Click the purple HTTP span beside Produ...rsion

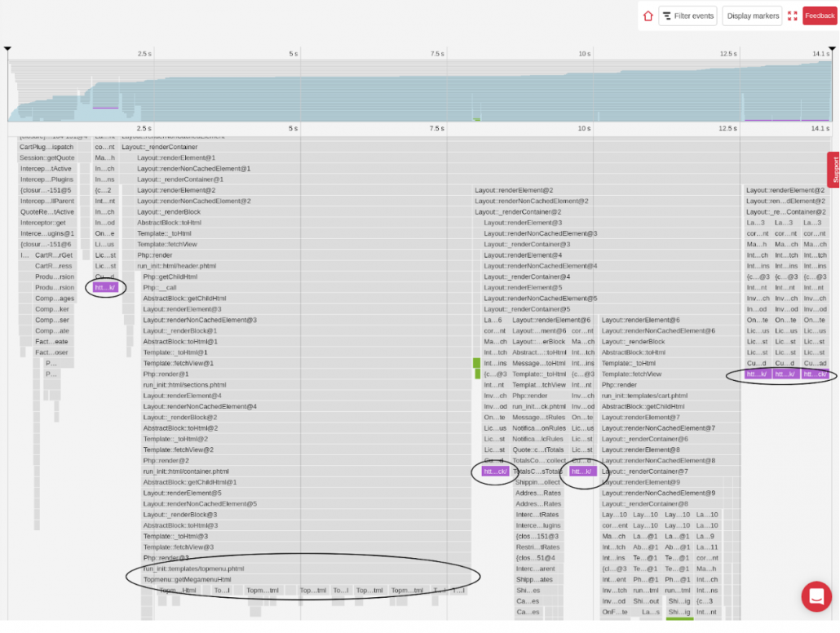pyautogui.click(x=106, y=288)
